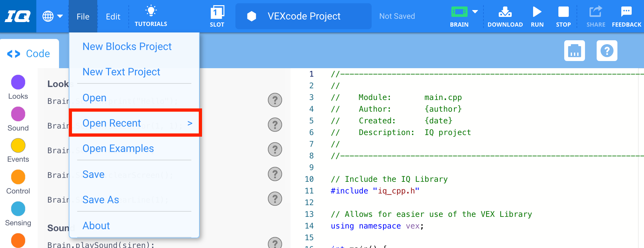Select the orange category below Sensing

(18, 241)
